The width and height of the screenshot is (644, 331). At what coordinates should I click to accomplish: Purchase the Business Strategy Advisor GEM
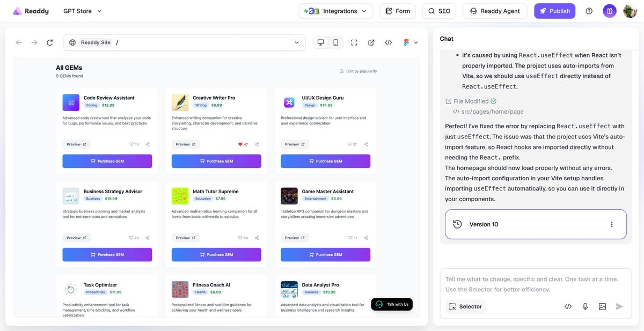[107, 255]
